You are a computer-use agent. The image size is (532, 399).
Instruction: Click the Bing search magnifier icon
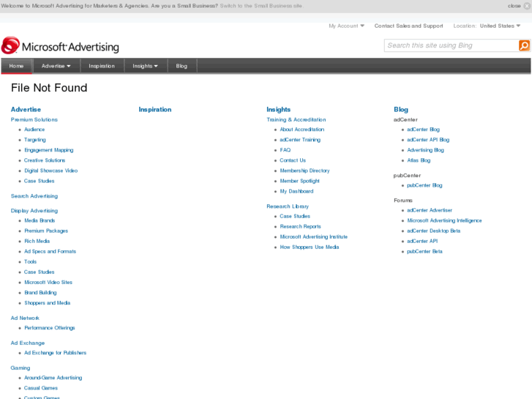[524, 45]
